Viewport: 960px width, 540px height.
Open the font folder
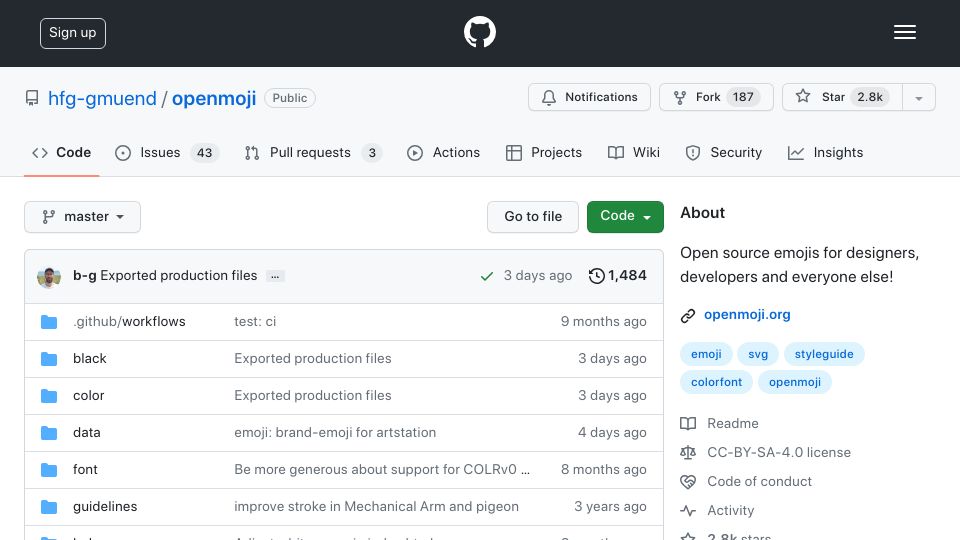[85, 470]
